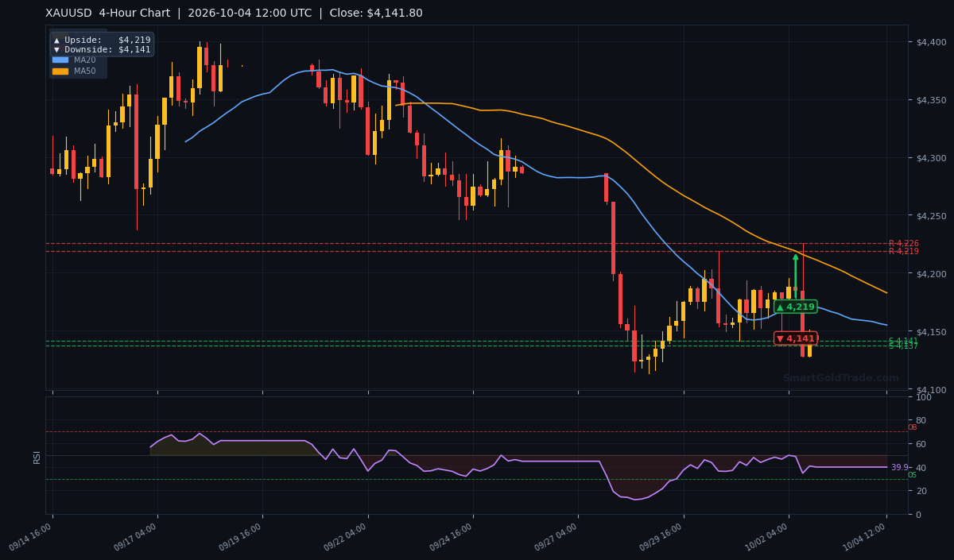Click the RSI axis 100 label
The image size is (954, 560).
924,397
